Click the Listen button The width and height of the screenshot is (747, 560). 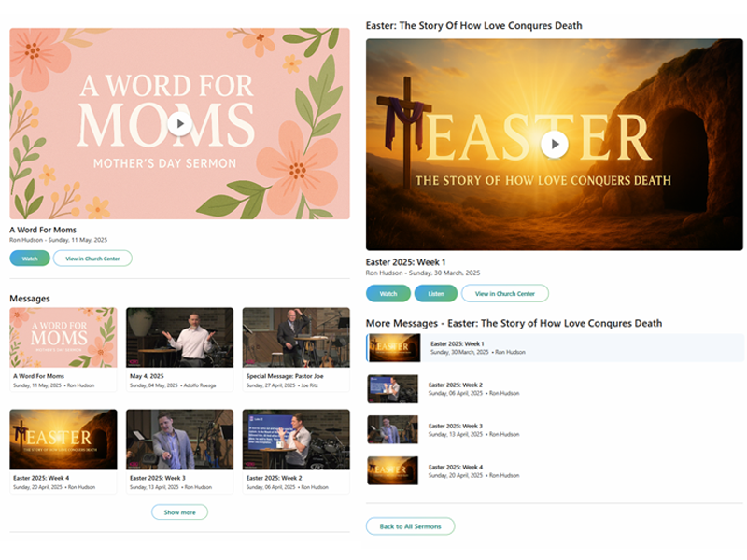(x=436, y=293)
